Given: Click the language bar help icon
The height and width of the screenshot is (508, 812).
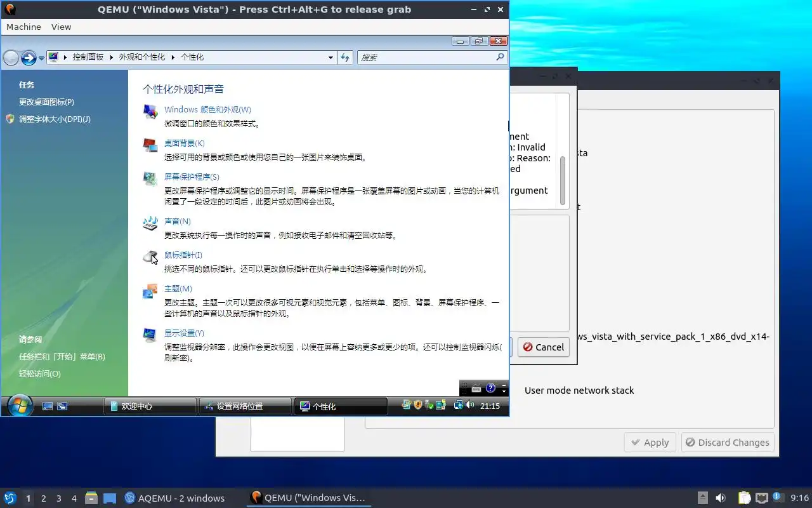Looking at the screenshot, I should coord(490,388).
